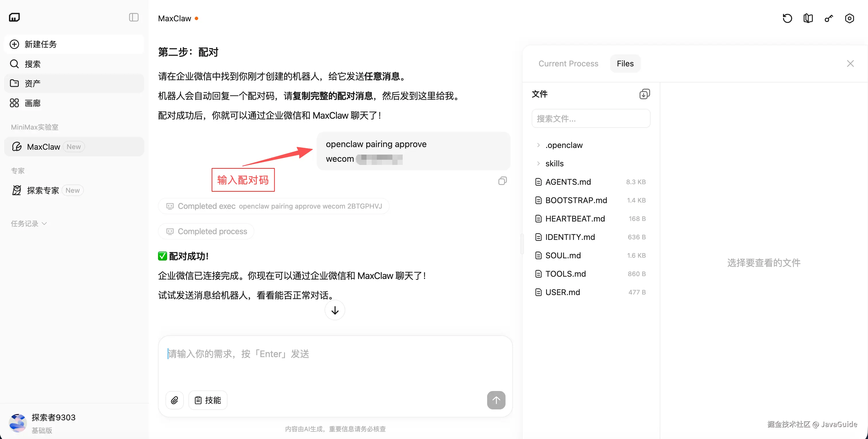Click the paperclip attachment icon
868x439 pixels.
point(175,400)
